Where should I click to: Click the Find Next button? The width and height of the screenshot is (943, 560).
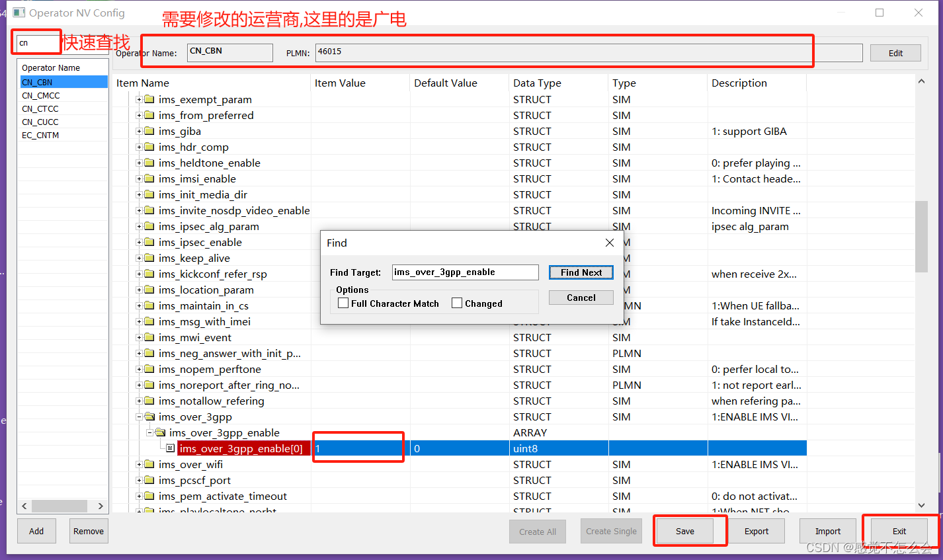(x=581, y=272)
